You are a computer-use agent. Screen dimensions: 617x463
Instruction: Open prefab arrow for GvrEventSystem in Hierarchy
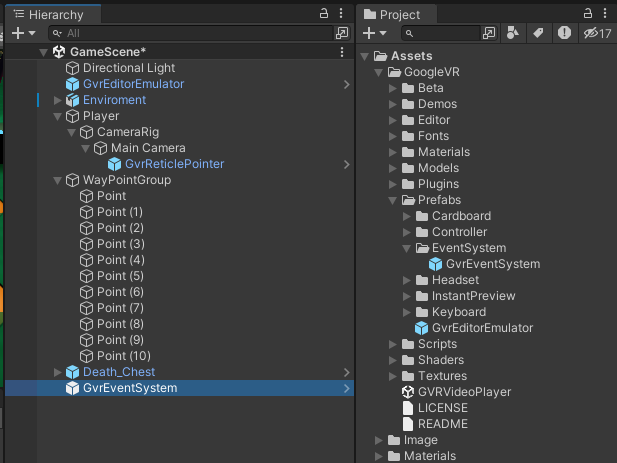tap(346, 388)
